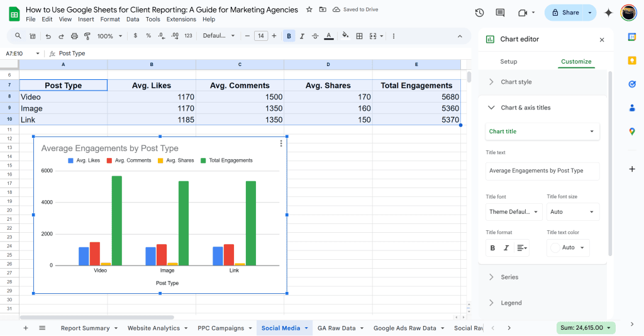The width and height of the screenshot is (644, 336).
Task: Open the comments panel icon
Action: (x=500, y=13)
